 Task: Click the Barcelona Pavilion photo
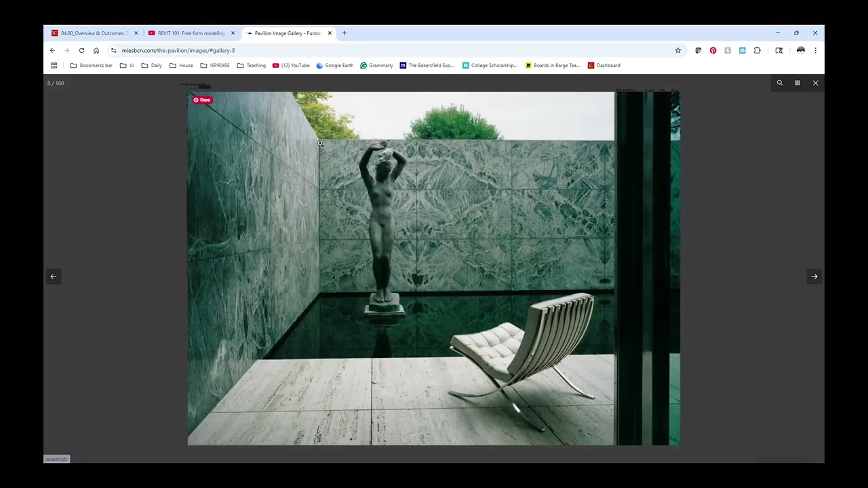pyautogui.click(x=434, y=268)
